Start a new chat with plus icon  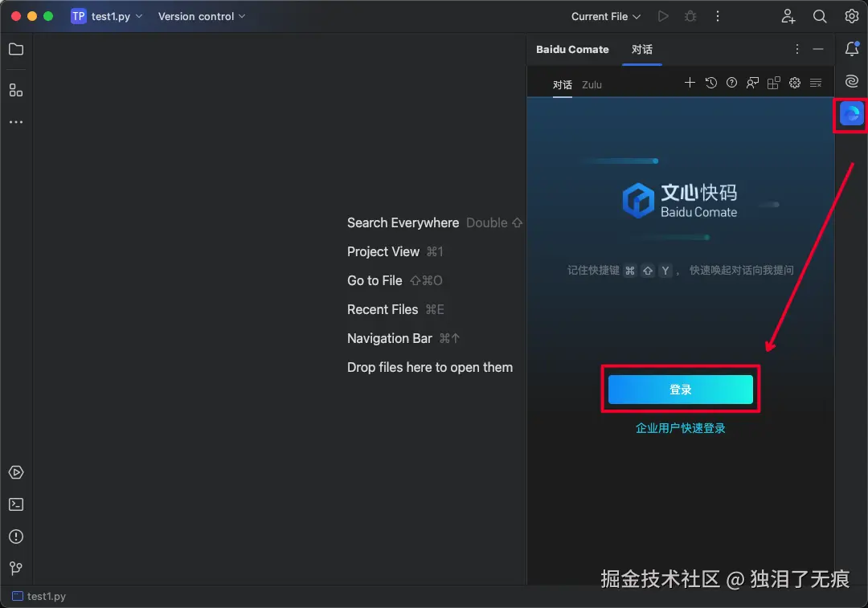(x=690, y=83)
